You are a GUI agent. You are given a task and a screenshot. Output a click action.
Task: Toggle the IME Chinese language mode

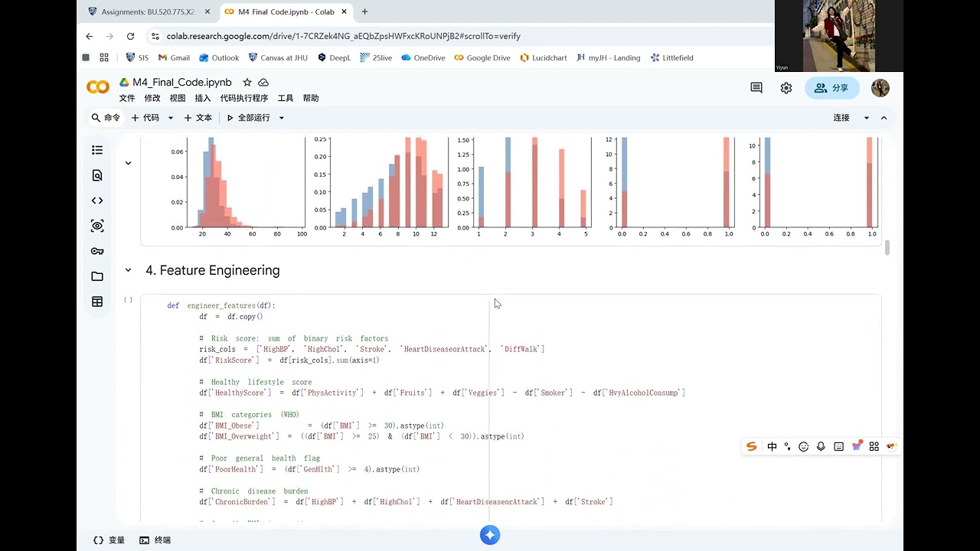click(x=772, y=447)
